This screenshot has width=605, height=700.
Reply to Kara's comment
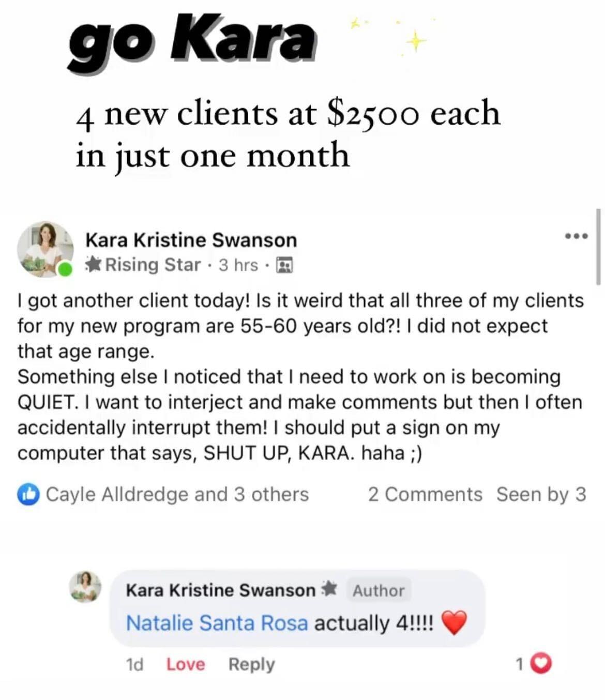251,664
